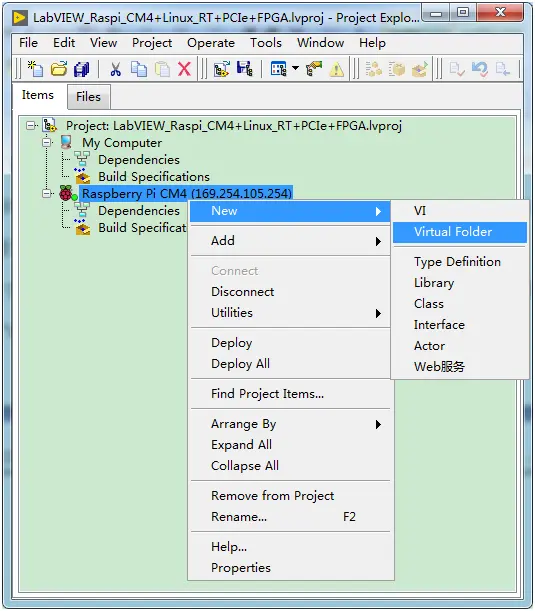535x611 pixels.
Task: Click the project file icon in tree
Action: point(50,125)
